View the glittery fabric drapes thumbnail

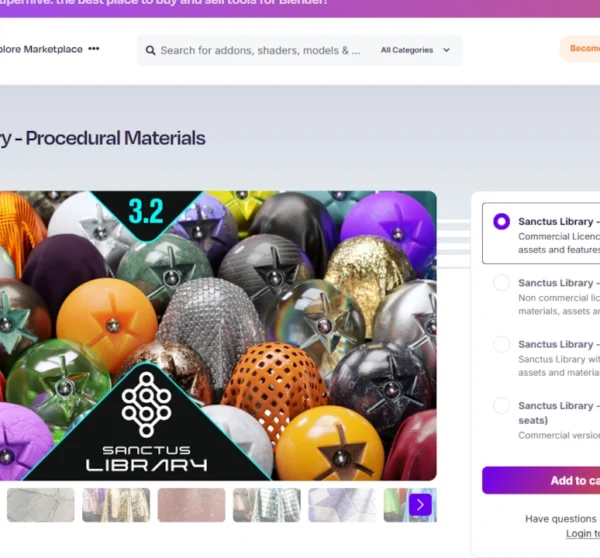coord(116,505)
